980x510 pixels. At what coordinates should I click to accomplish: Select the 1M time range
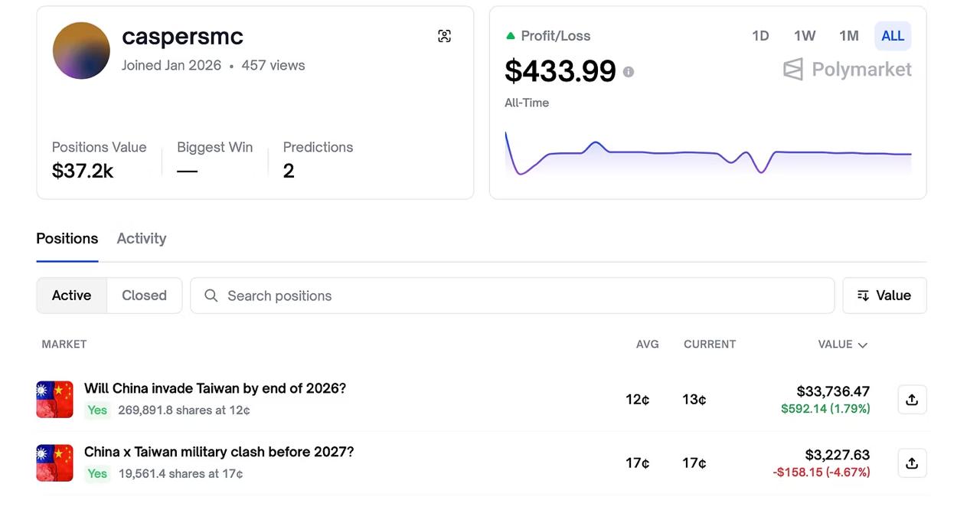[848, 36]
